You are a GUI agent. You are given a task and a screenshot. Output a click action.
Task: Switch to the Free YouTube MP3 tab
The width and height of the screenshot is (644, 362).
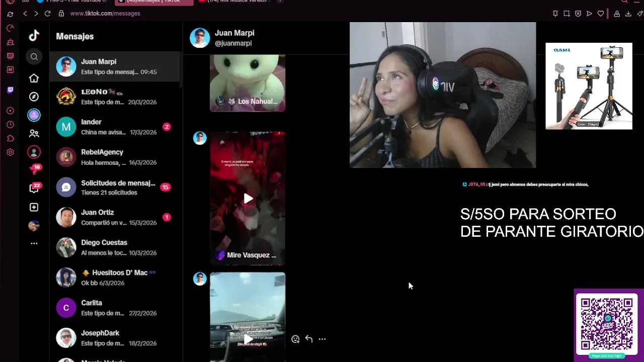tap(73, 2)
